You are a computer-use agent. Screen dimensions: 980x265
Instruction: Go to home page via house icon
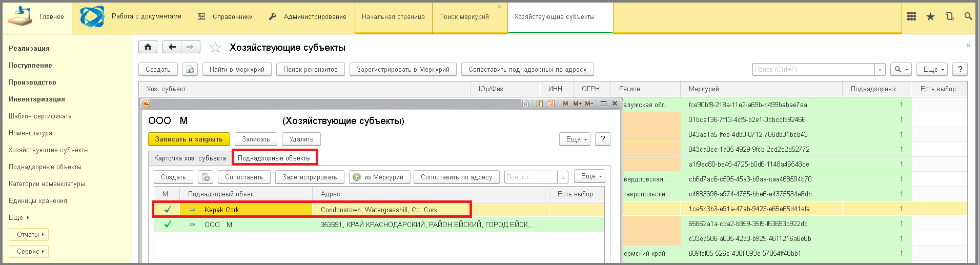click(148, 47)
